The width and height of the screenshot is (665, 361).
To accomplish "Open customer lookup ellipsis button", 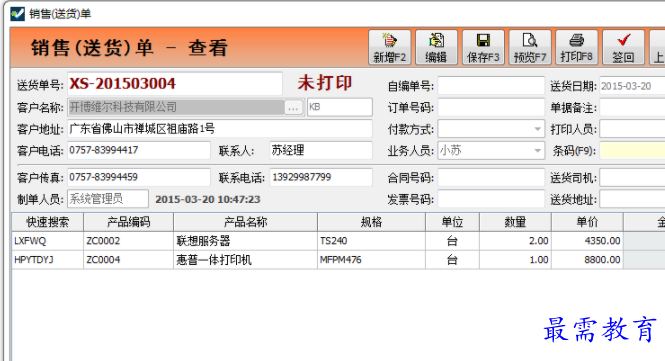I will (x=293, y=107).
